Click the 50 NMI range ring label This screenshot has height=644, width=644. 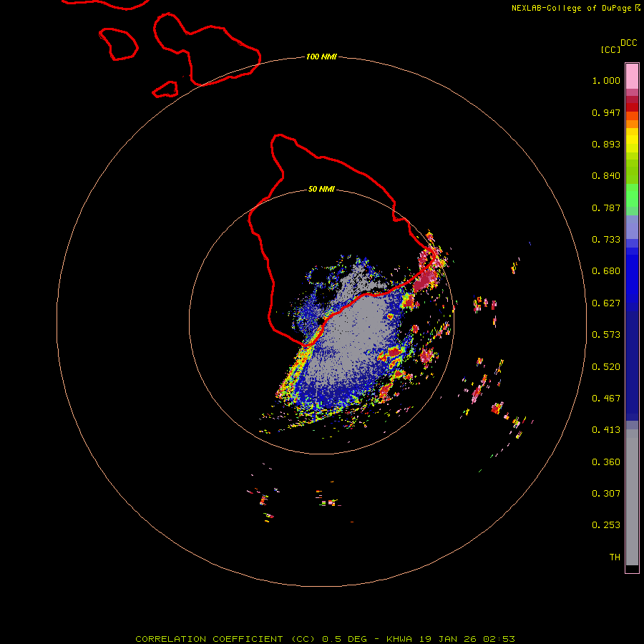tap(321, 189)
